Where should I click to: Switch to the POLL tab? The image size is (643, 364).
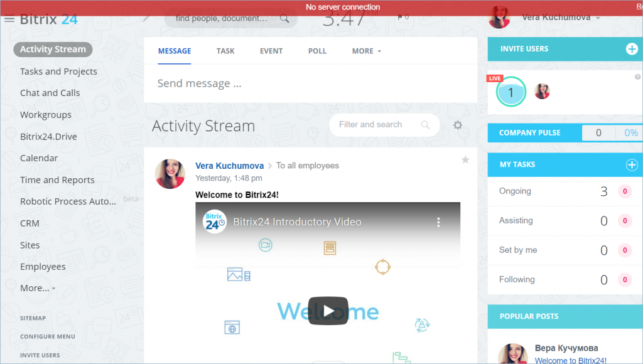click(317, 51)
